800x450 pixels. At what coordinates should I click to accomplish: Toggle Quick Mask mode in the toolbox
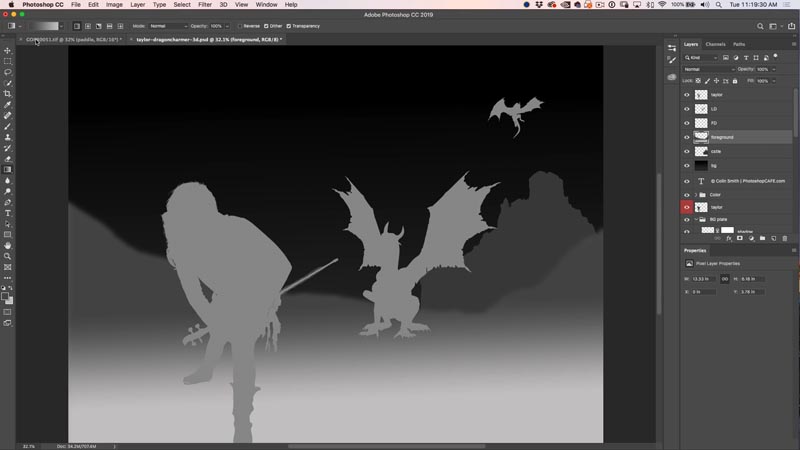click(x=8, y=312)
